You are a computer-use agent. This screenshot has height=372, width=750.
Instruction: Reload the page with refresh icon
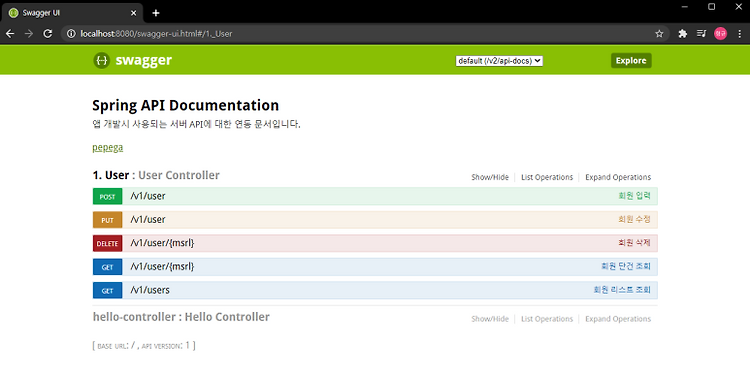pos(47,33)
